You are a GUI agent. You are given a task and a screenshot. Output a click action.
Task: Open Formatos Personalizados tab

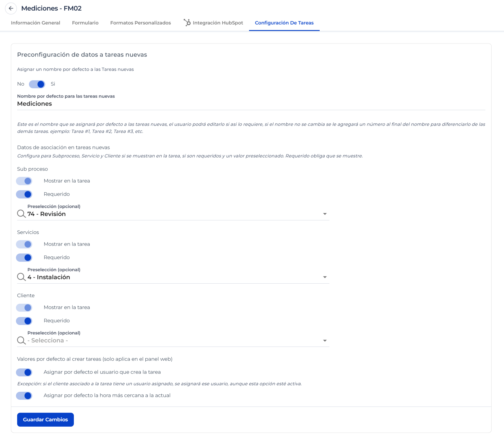tap(141, 23)
